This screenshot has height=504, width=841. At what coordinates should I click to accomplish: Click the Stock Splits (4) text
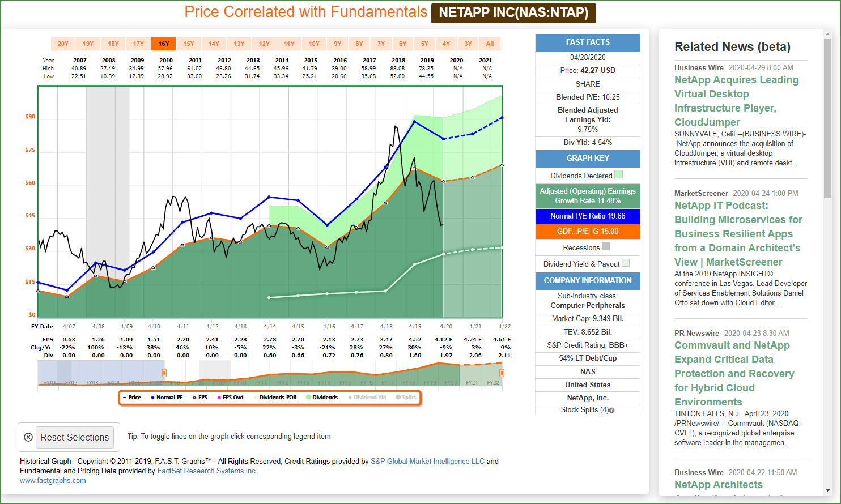[584, 410]
